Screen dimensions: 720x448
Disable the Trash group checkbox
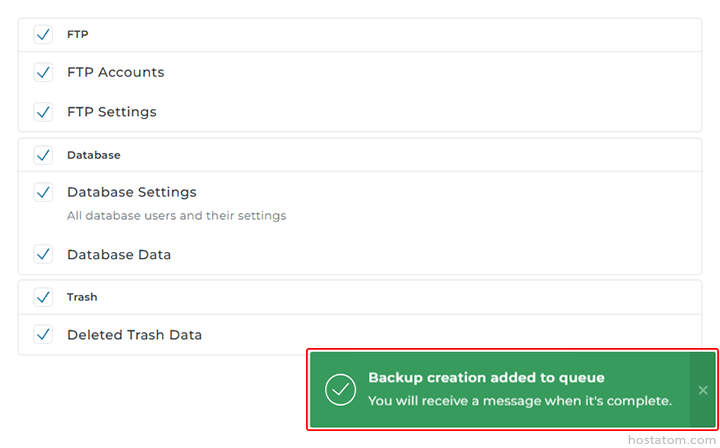(43, 297)
